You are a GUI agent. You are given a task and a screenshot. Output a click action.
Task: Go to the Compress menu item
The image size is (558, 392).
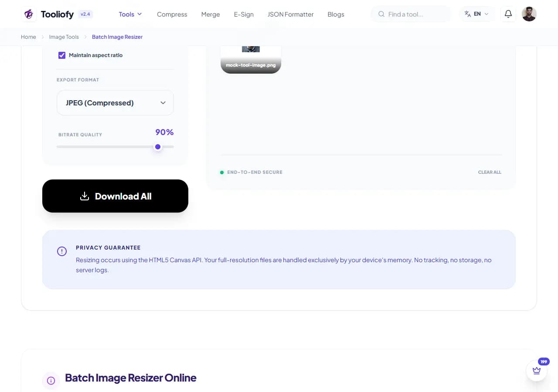(172, 14)
